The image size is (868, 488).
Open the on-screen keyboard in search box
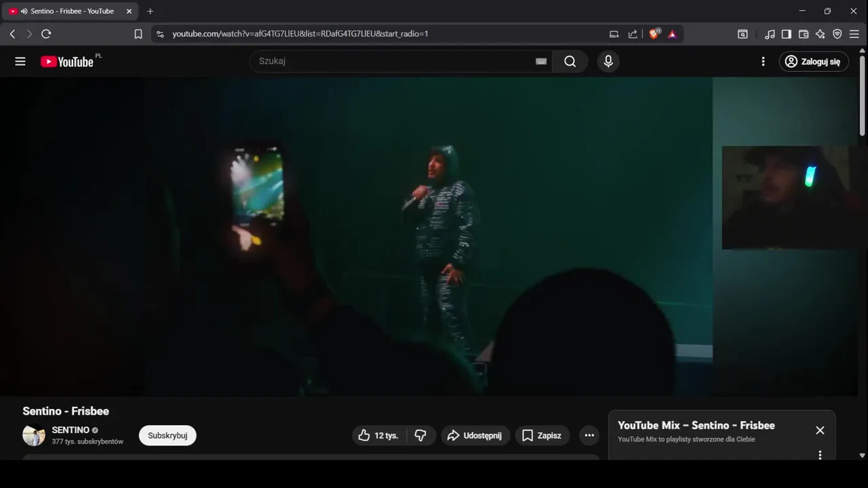pos(541,61)
